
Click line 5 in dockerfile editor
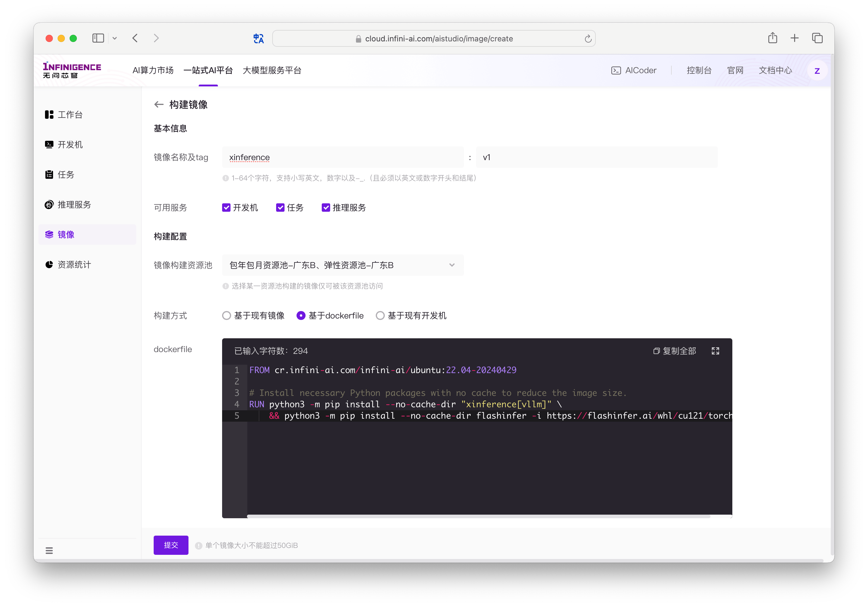point(477,416)
